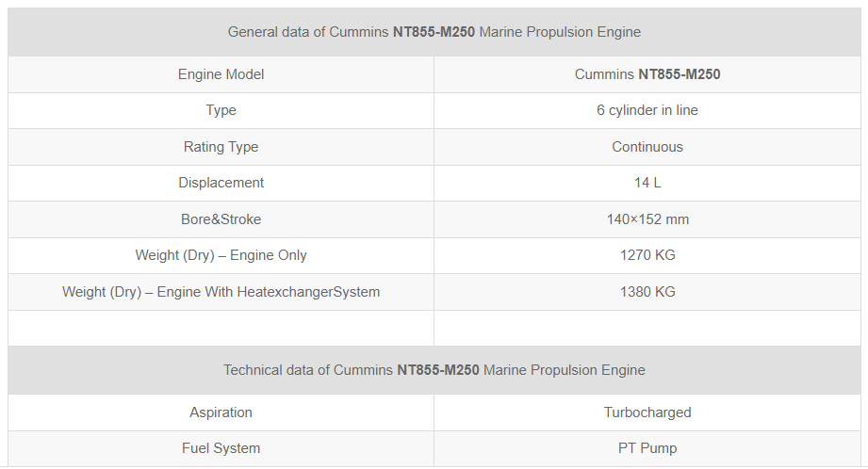The height and width of the screenshot is (469, 868).
Task: Select Weight (Dry) – Engine Only label
Action: pos(221,255)
